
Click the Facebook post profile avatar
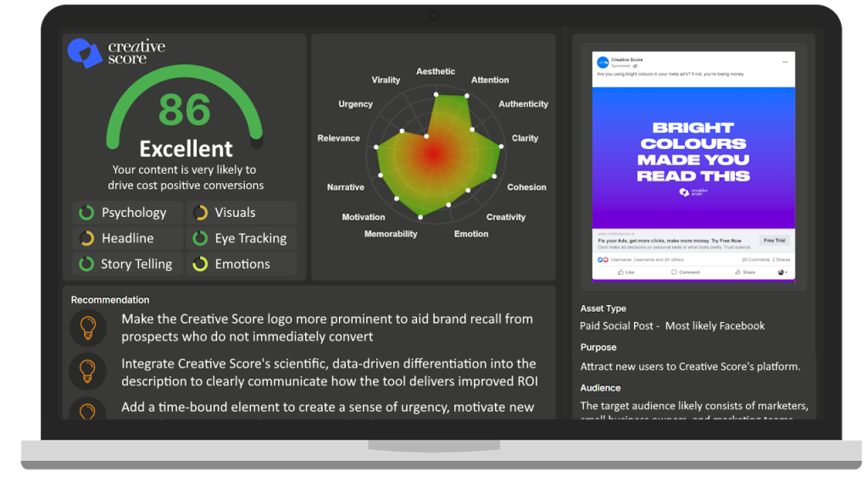click(602, 62)
